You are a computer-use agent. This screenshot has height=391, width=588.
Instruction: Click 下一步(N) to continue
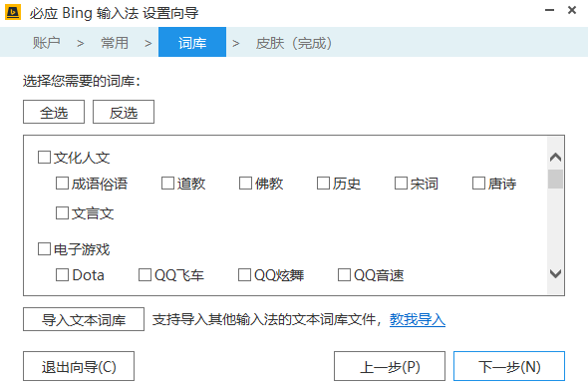(509, 366)
